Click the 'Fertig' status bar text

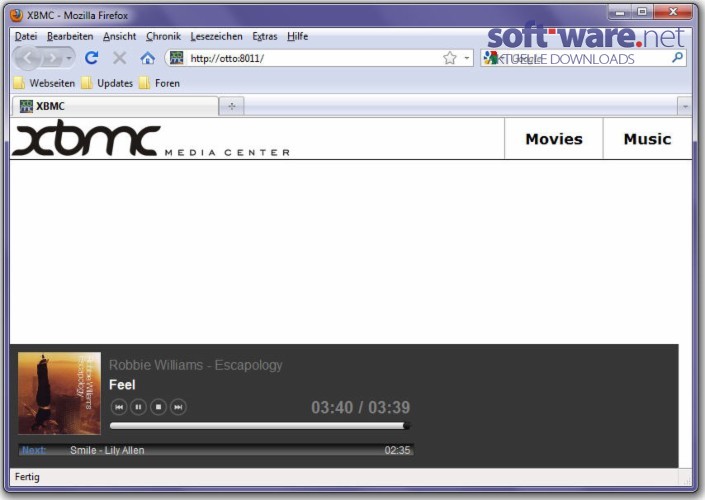[27, 477]
